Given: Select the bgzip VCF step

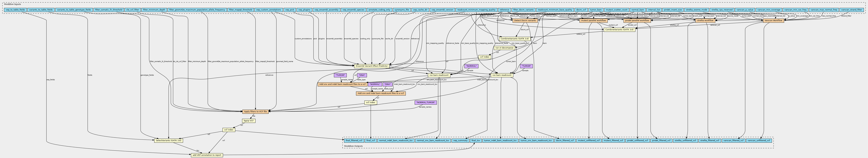Looking at the screenshot, I should pyautogui.click(x=249, y=120).
